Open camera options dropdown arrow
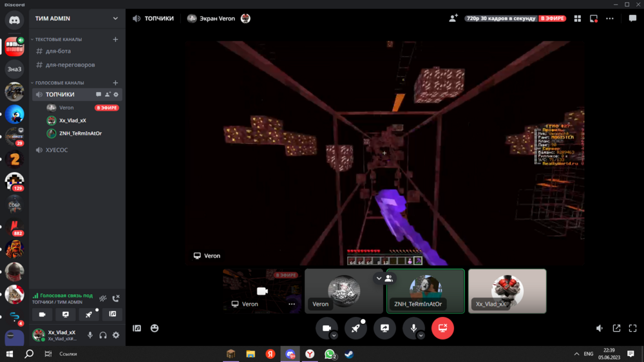This screenshot has height=362, width=644. click(x=334, y=336)
